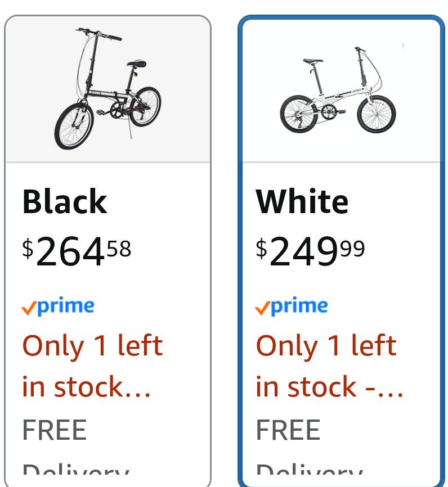Expand truncated 'in stock -…' text for White

pyautogui.click(x=330, y=387)
